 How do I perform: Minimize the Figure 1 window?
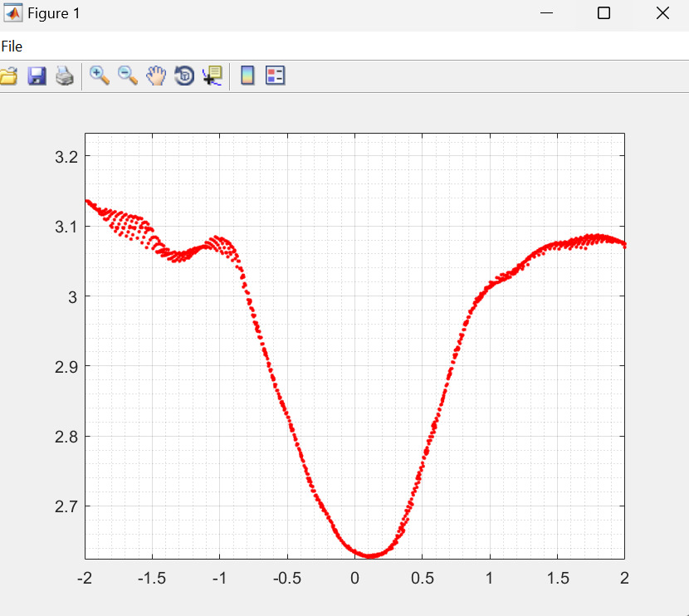(x=546, y=13)
